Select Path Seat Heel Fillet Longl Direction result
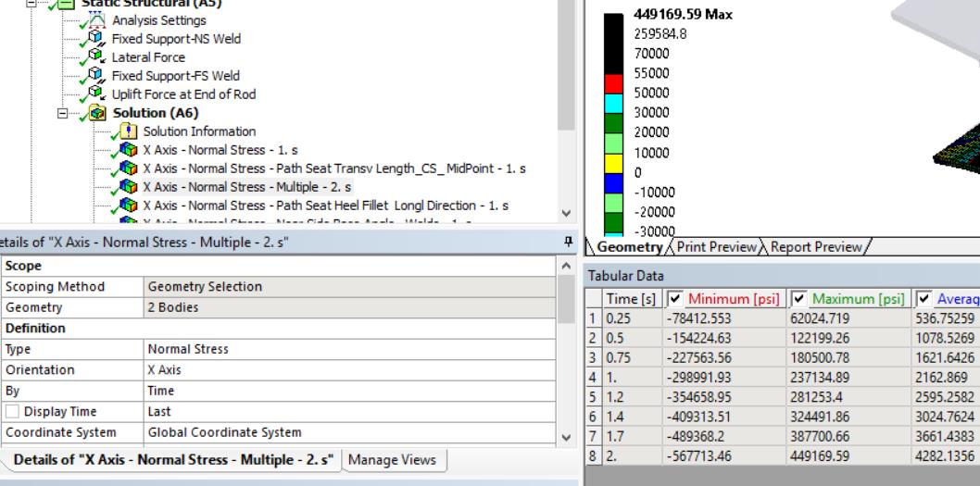980x486 pixels. [x=326, y=206]
